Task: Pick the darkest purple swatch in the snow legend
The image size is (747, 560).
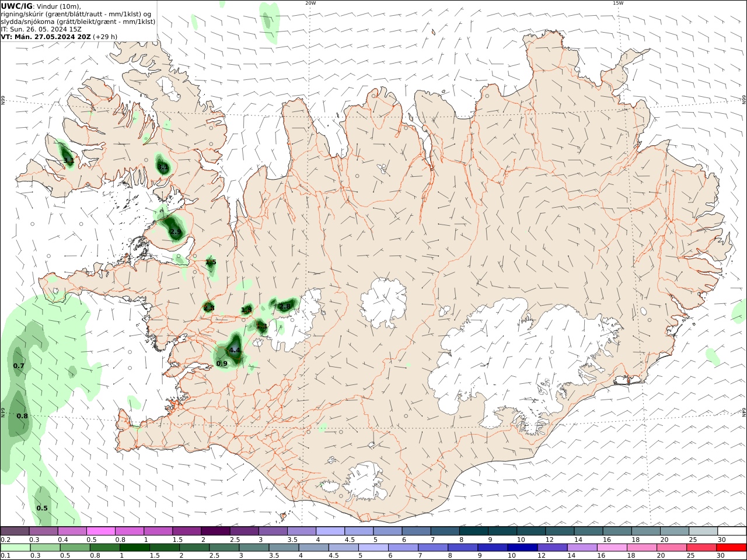Action: coord(215,531)
